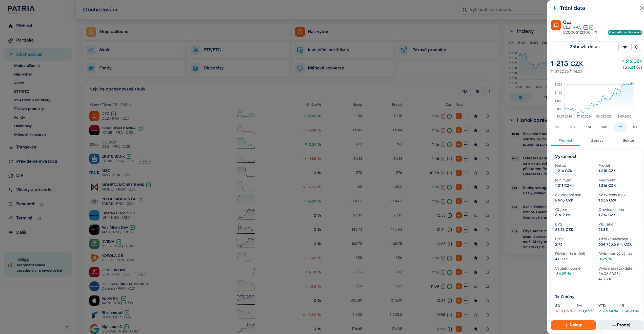Click the Zobrazit detail button

point(584,47)
